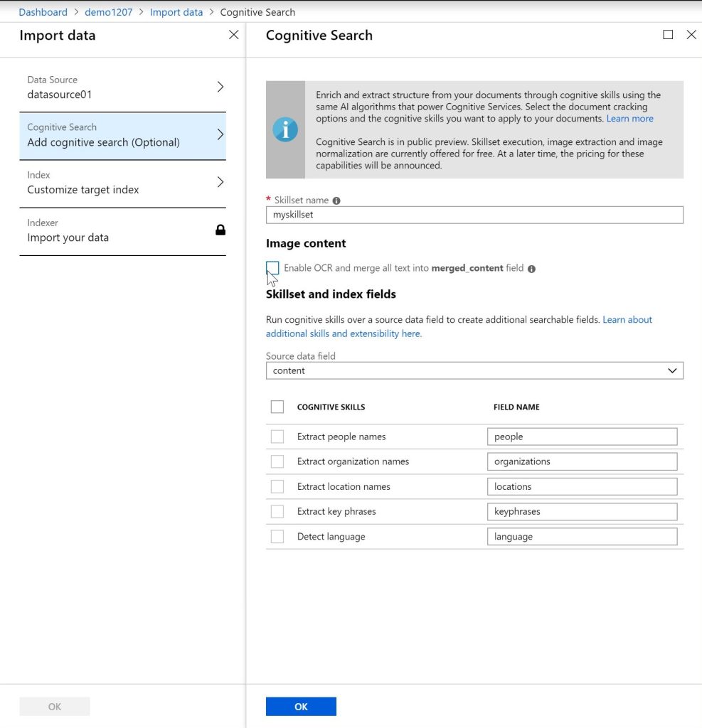Click info icon beside merged_content field

pyautogui.click(x=532, y=269)
